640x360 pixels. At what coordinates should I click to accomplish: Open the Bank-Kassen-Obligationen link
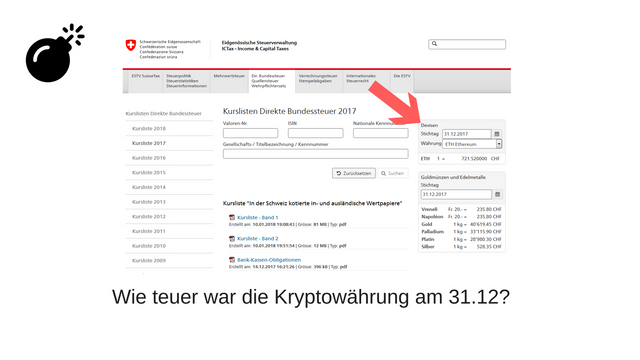269,260
